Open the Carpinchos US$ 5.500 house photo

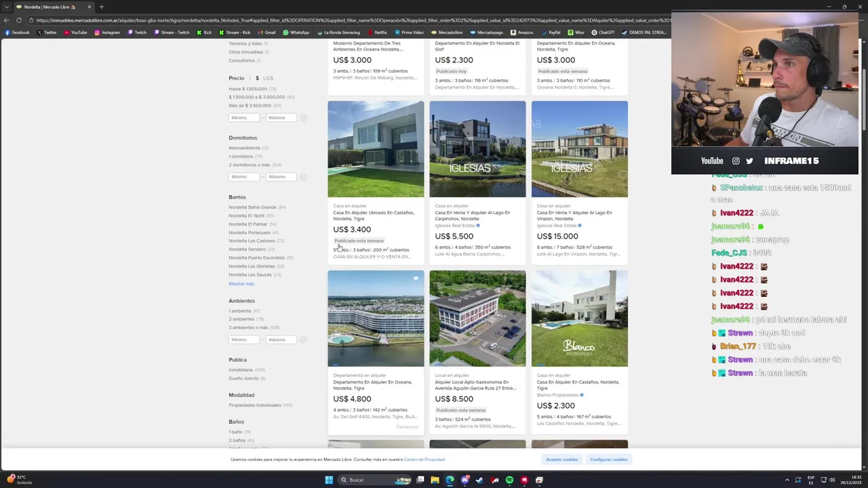point(477,149)
